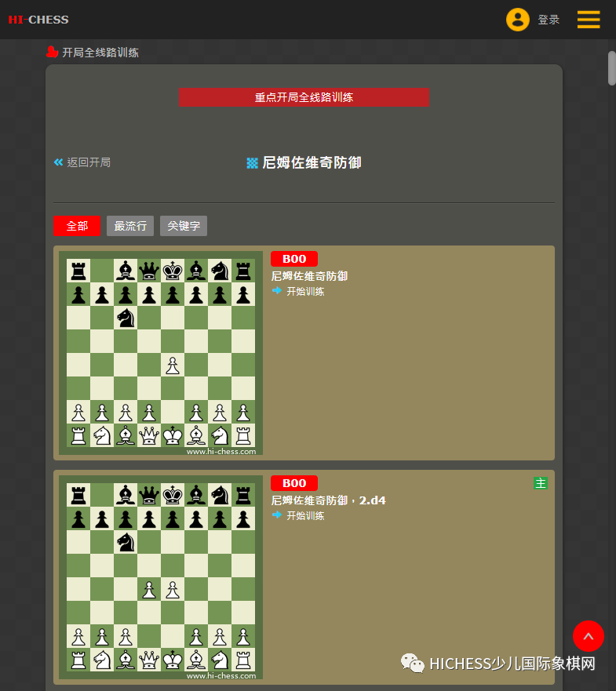Click the double-chevron back icon
Viewport: 616px width, 691px height.
pos(58,162)
